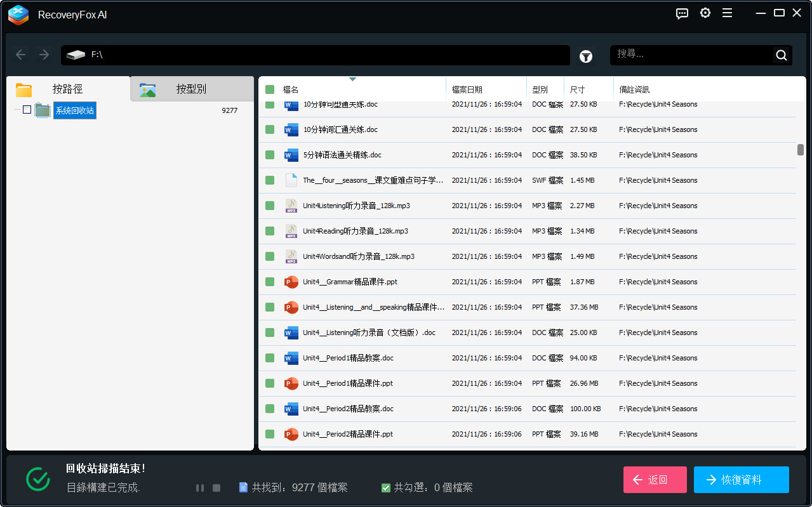The image size is (812, 507).
Task: Switch to the 按型别 tab
Action: (192, 89)
